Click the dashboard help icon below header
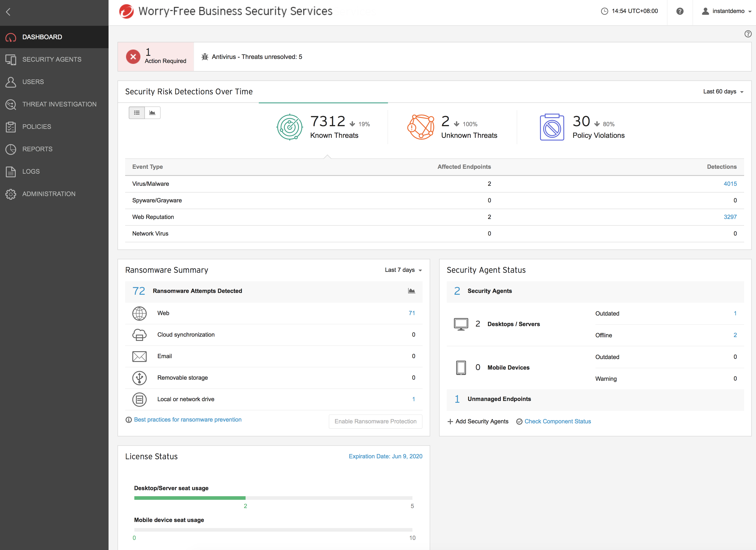756x550 pixels. (748, 34)
